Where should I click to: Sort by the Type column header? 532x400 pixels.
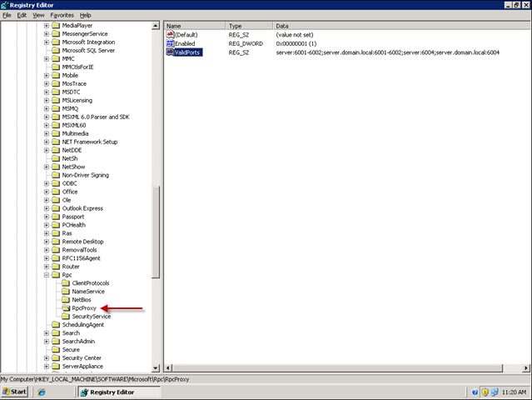coord(250,26)
